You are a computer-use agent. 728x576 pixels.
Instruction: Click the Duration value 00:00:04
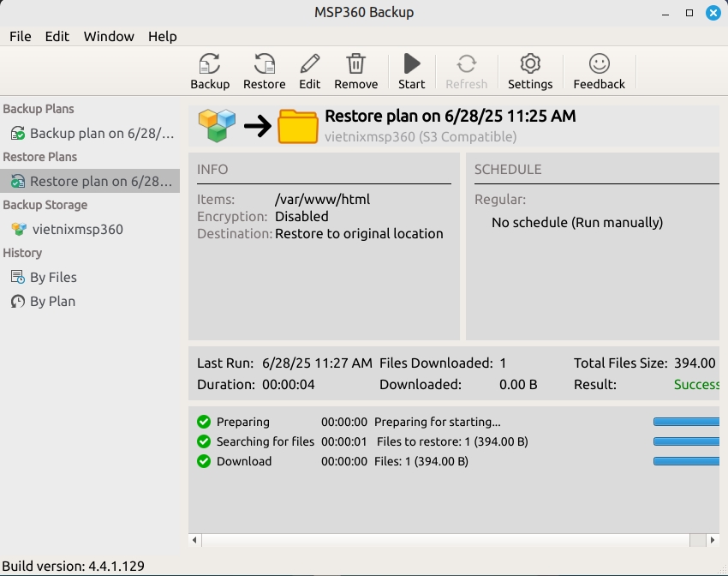pos(289,385)
